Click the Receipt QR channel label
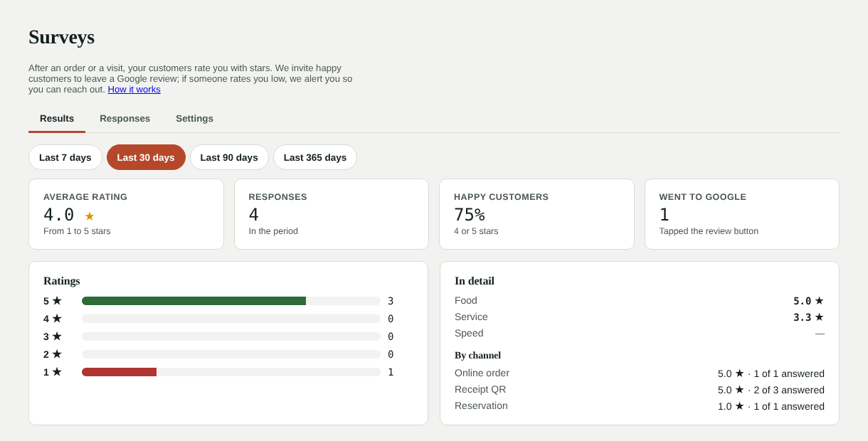 480,389
